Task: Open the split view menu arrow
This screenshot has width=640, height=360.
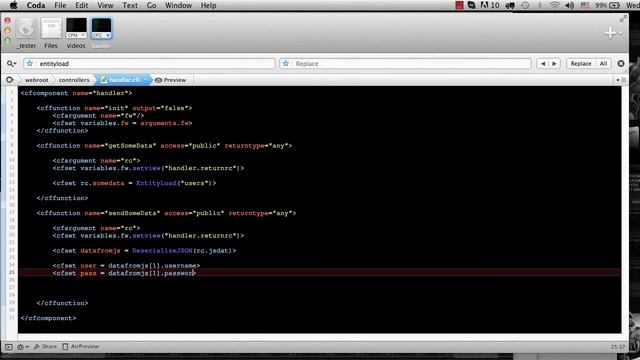Action: pyautogui.click(x=618, y=80)
